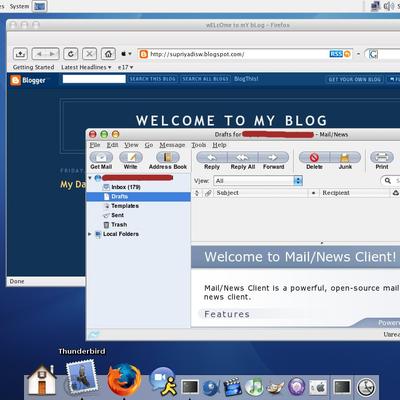Select the Templates folder
The width and height of the screenshot is (400, 400).
[138, 206]
